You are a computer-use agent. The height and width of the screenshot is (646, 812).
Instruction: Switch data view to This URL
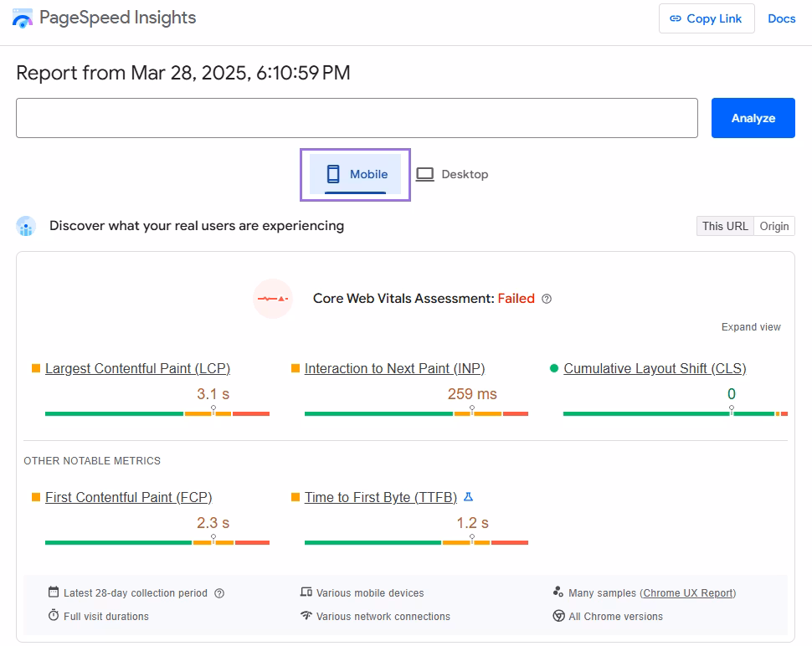click(x=724, y=226)
